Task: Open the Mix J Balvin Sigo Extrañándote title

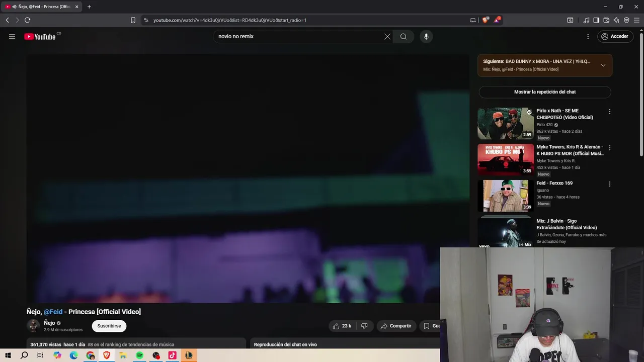Action: (567, 224)
